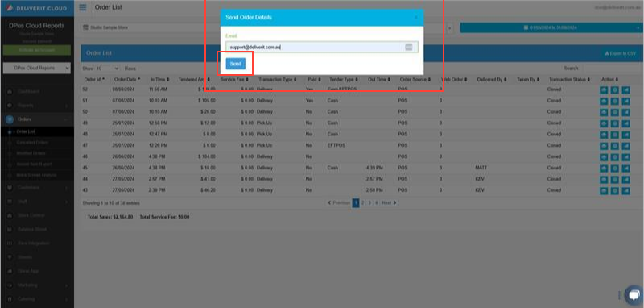Click the Send button in the dialog
Image resolution: width=644 pixels, height=308 pixels.
click(x=235, y=64)
